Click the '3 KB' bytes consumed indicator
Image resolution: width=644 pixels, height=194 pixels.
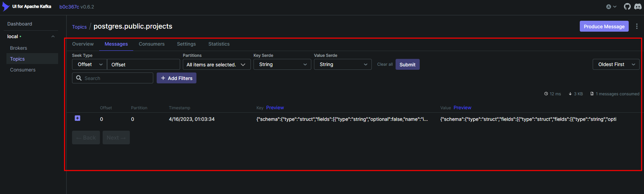tap(576, 94)
